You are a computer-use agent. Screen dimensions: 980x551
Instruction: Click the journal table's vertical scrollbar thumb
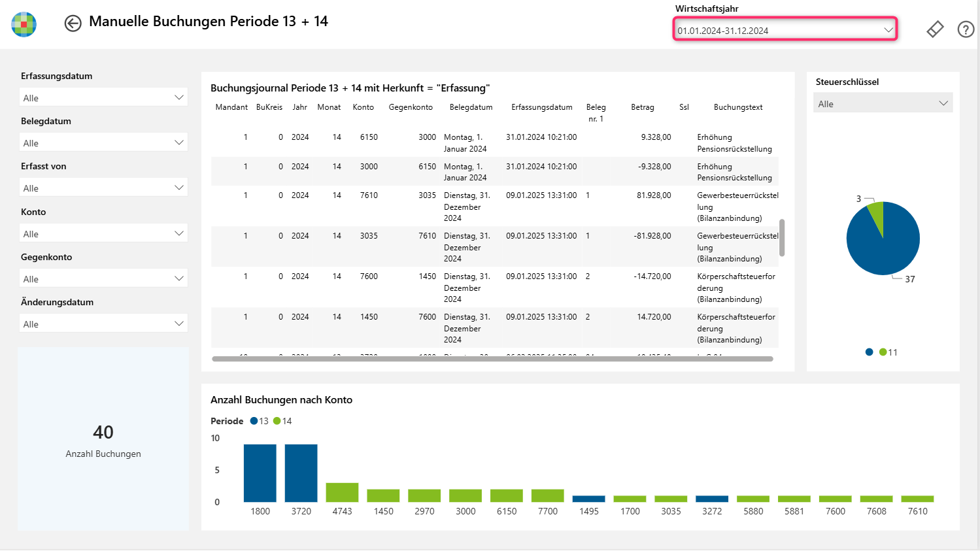pyautogui.click(x=782, y=238)
